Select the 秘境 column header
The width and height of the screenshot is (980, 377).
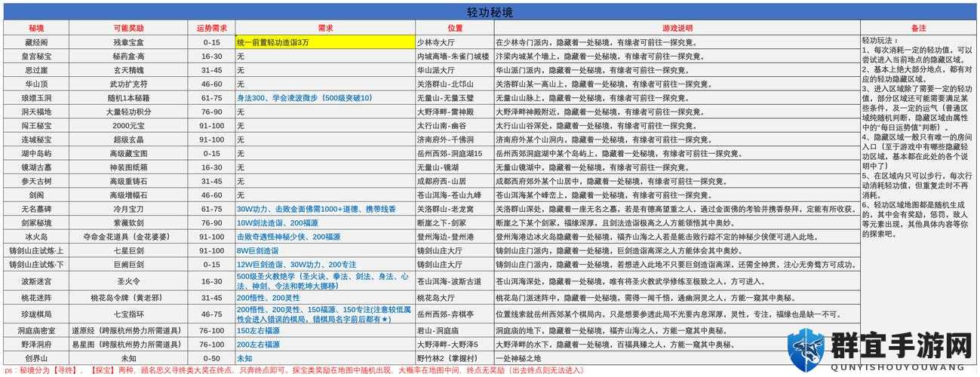pyautogui.click(x=37, y=28)
